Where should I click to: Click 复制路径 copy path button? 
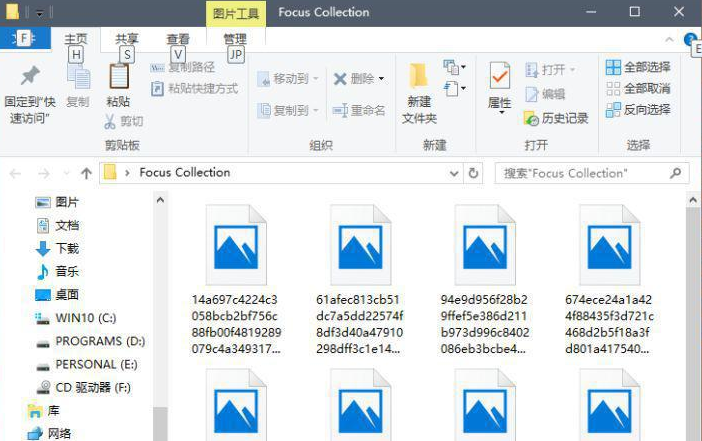[x=183, y=68]
